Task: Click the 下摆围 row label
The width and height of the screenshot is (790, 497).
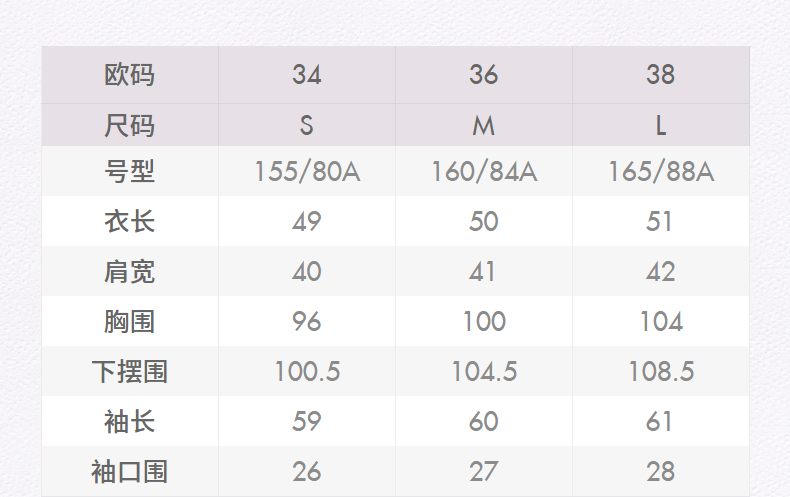Action: [130, 371]
